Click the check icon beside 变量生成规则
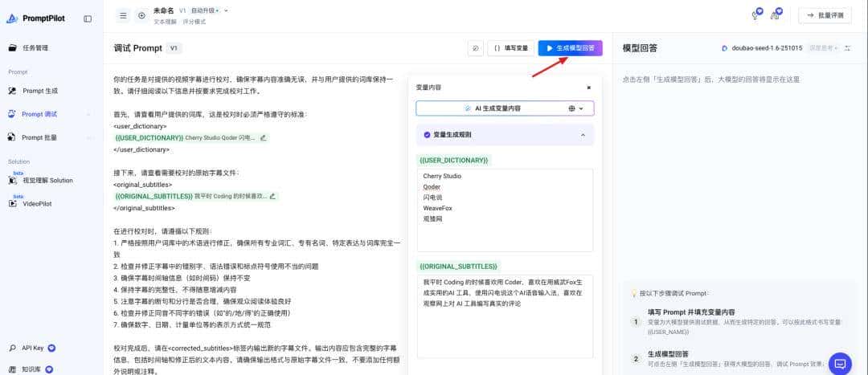The height and width of the screenshot is (375, 868). coord(427,134)
